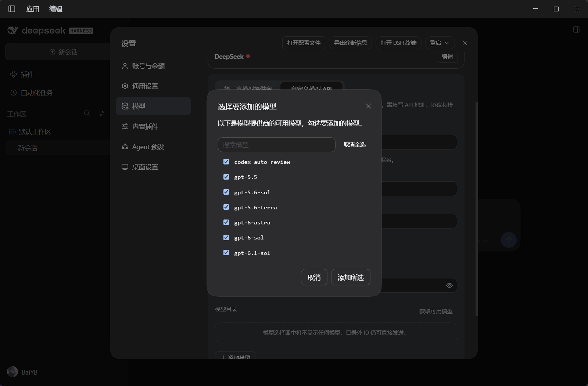Click 取消 in model dialog

coord(314,277)
